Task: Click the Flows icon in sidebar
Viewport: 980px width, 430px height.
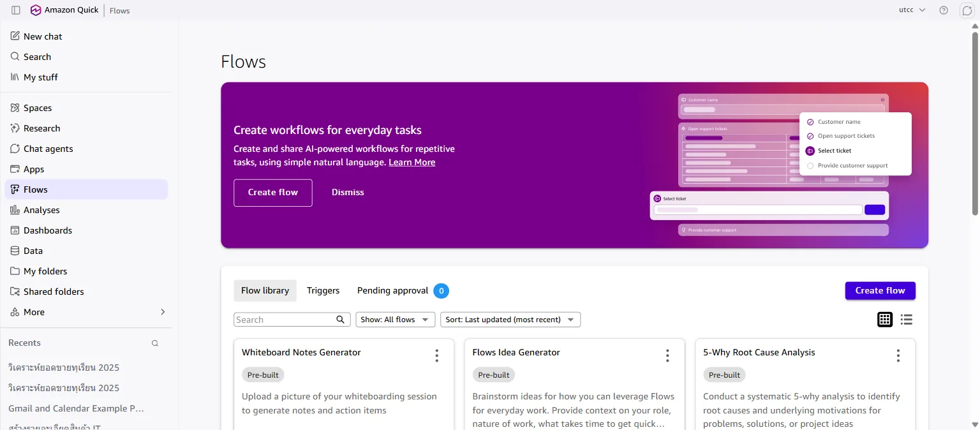Action: click(x=15, y=189)
